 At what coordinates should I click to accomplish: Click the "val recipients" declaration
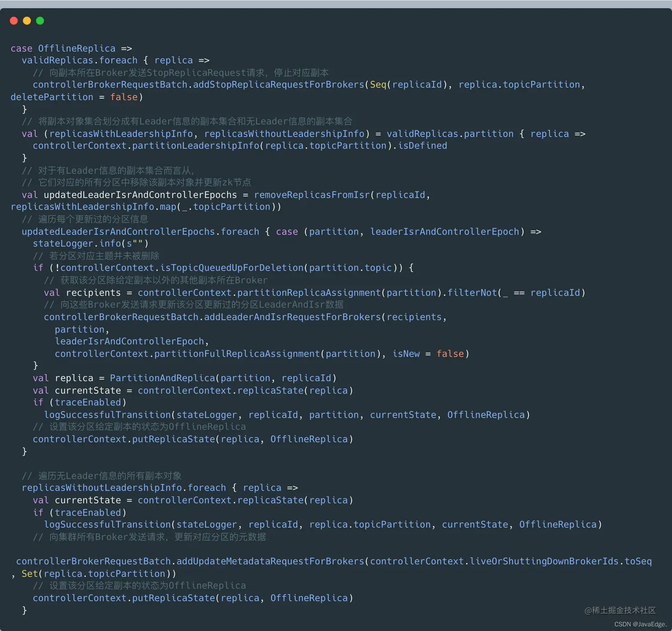pos(82,293)
